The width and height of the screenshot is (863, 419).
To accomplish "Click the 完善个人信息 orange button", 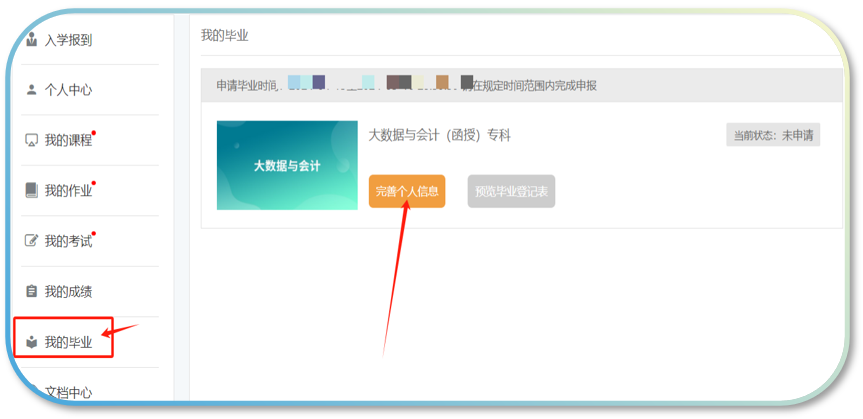I will (407, 192).
